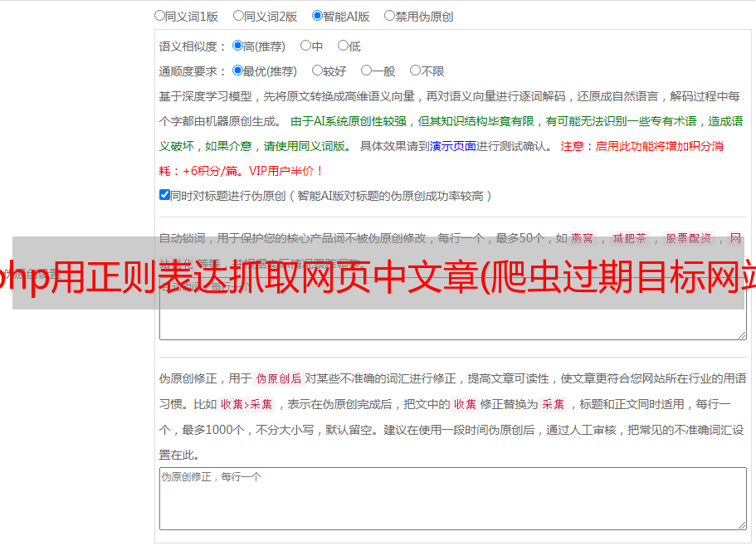The width and height of the screenshot is (756, 546).
Task: Set 语义相似度 to 中
Action: pos(305,46)
